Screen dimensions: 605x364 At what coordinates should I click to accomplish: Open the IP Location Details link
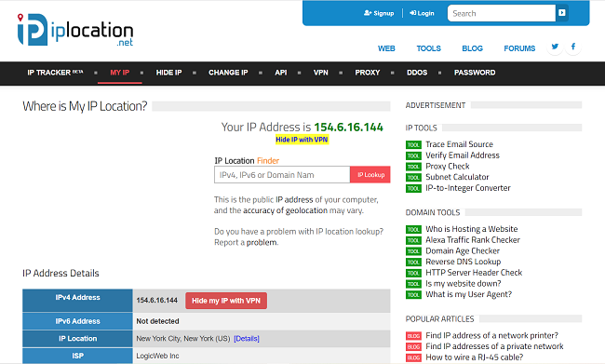point(247,339)
